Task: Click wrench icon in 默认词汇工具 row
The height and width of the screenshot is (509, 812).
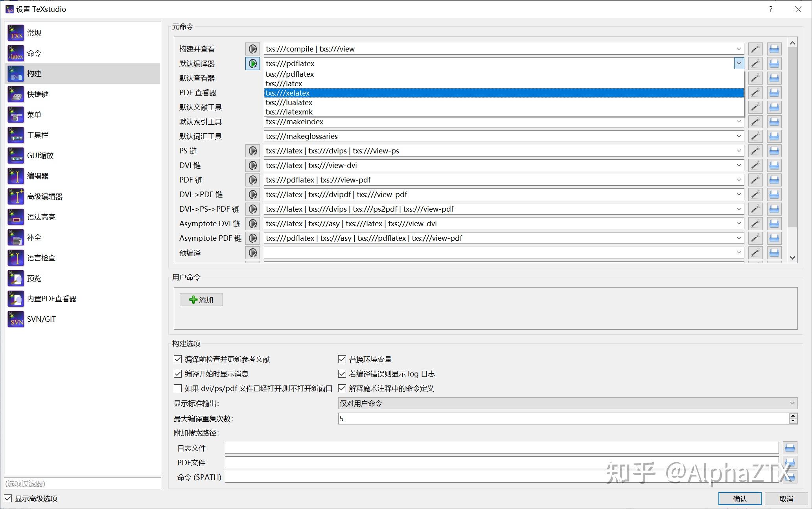Action: pyautogui.click(x=755, y=136)
